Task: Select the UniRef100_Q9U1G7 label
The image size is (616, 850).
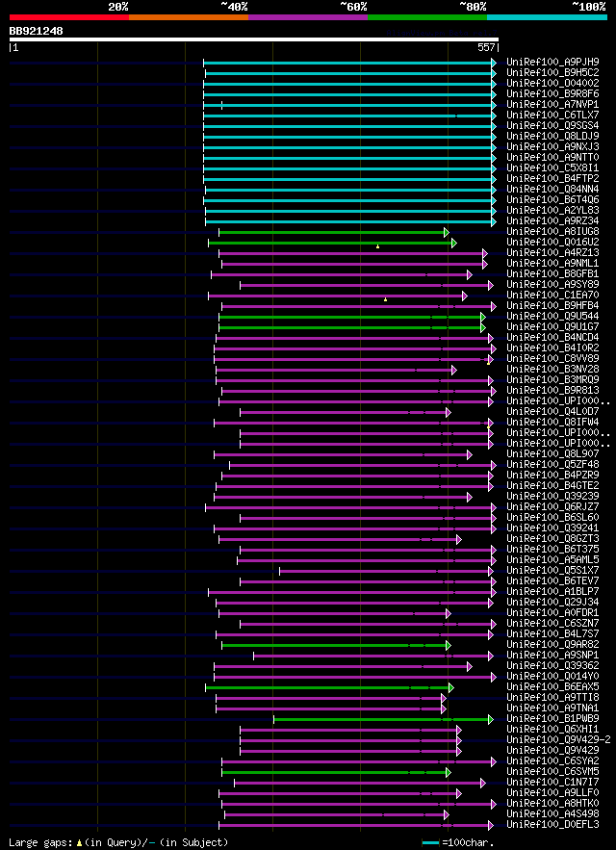Action: pos(552,327)
